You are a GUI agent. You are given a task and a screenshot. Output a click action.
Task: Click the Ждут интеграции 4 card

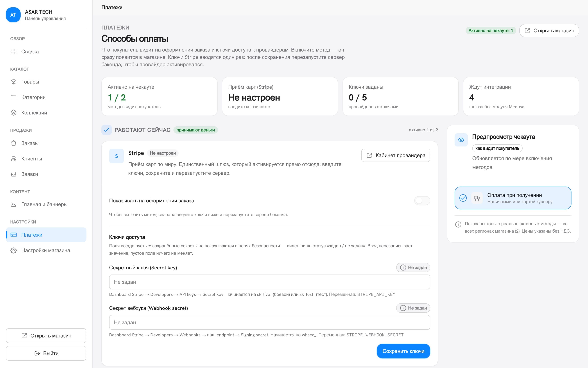521,96
